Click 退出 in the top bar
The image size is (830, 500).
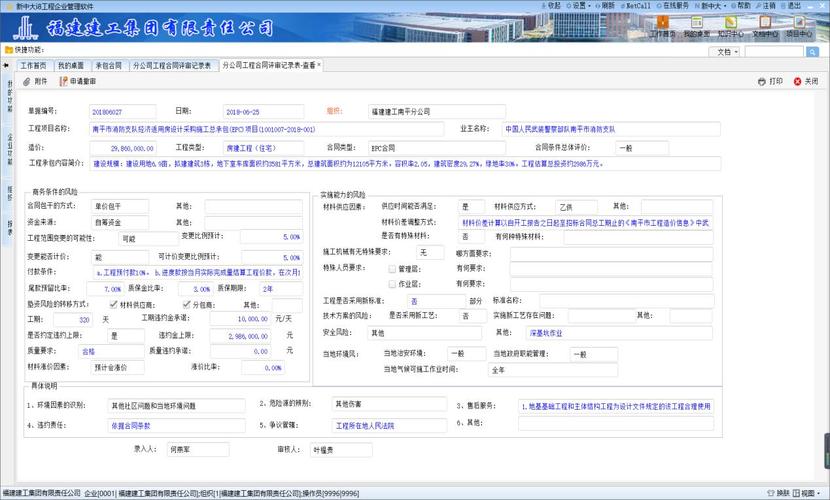coord(791,5)
